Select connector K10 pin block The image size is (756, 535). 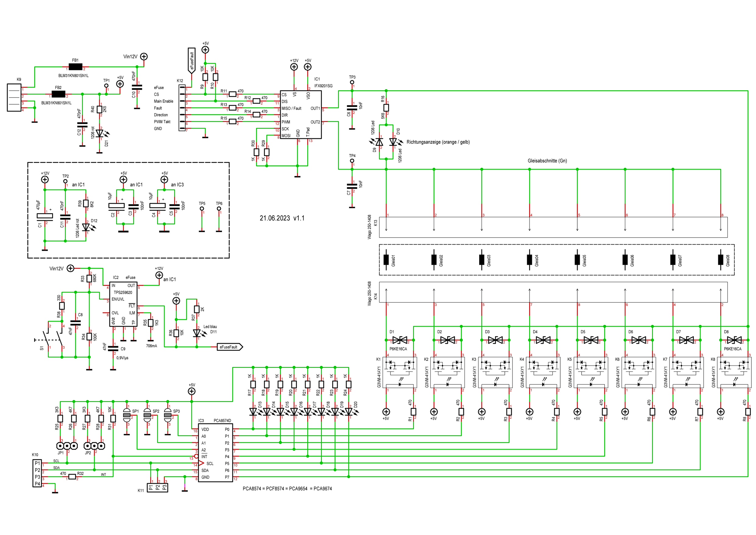tap(37, 473)
